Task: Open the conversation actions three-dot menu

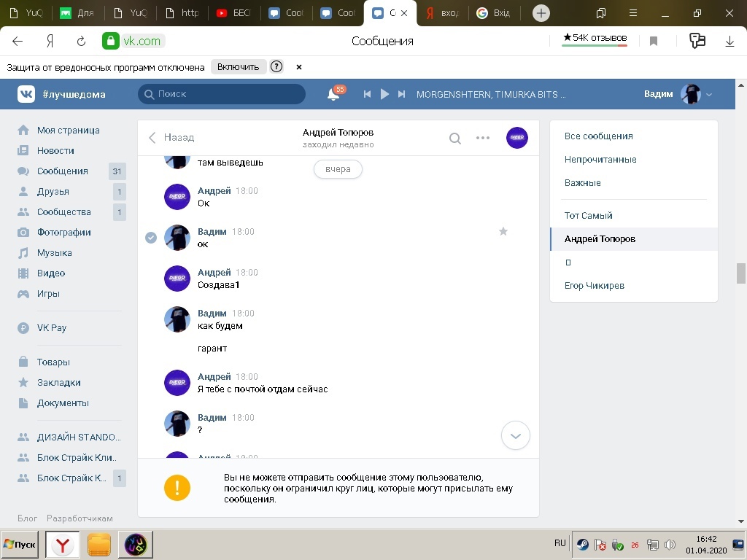Action: (x=483, y=138)
